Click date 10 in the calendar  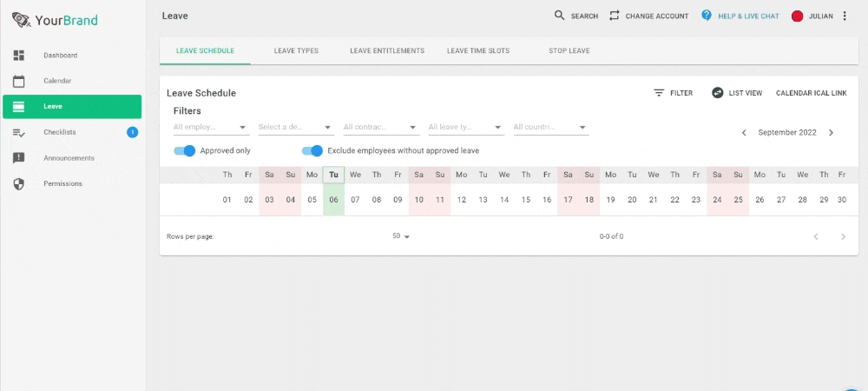tap(419, 200)
